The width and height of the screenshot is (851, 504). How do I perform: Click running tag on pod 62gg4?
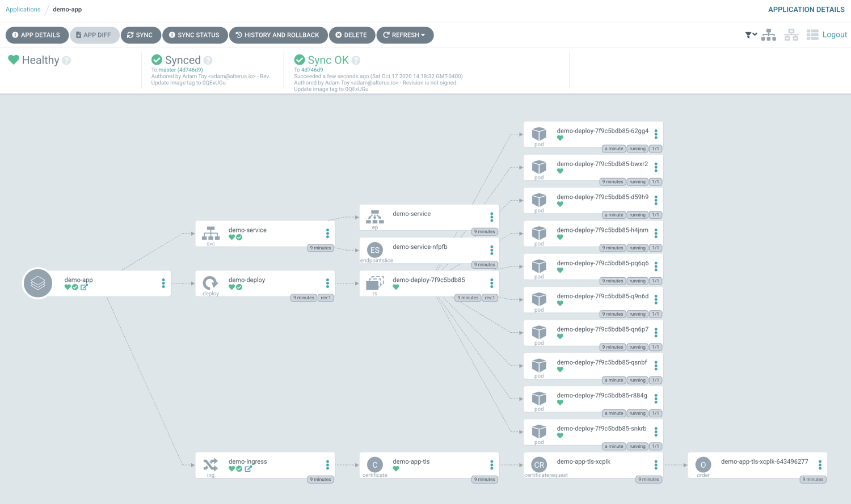coord(637,149)
